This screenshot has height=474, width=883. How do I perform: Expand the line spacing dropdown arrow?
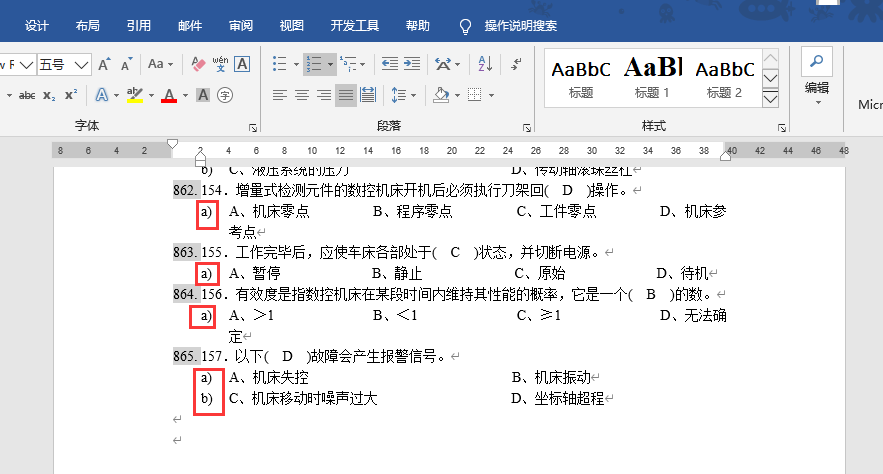413,95
